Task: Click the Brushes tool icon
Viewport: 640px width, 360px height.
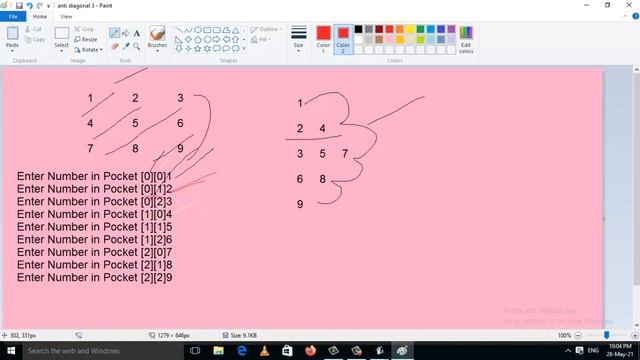Action: pos(157,33)
